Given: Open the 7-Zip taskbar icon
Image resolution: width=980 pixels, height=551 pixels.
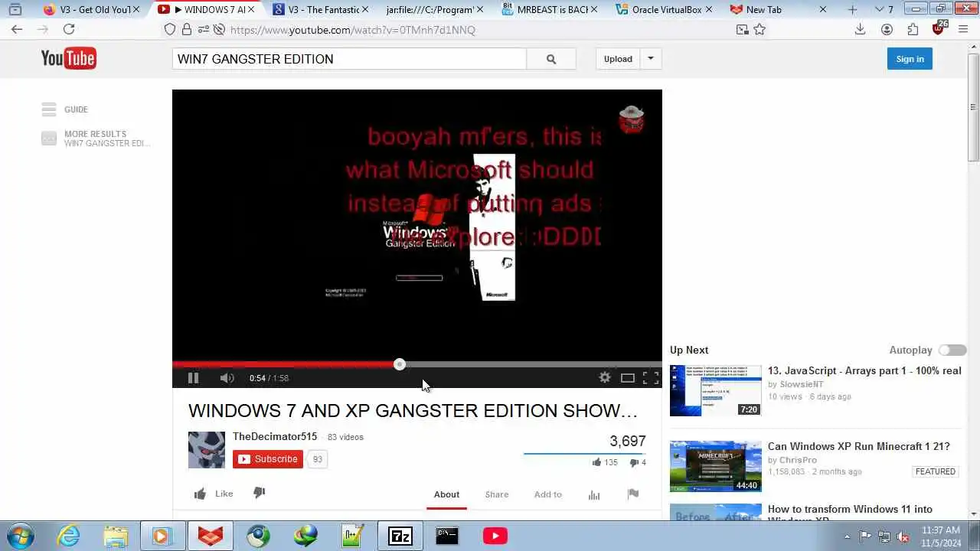Looking at the screenshot, I should pyautogui.click(x=400, y=536).
